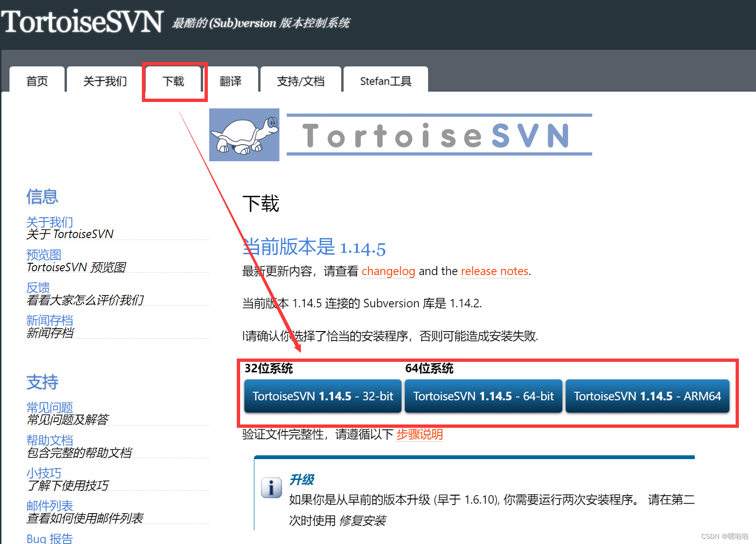Click the 当前版本是 1.14.5 heading
This screenshot has width=756, height=544.
[x=314, y=247]
